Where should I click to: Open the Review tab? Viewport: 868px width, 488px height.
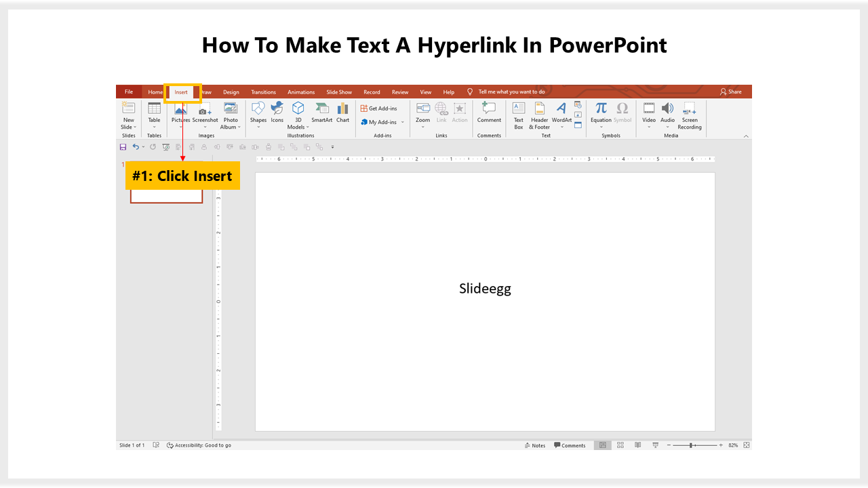[400, 92]
